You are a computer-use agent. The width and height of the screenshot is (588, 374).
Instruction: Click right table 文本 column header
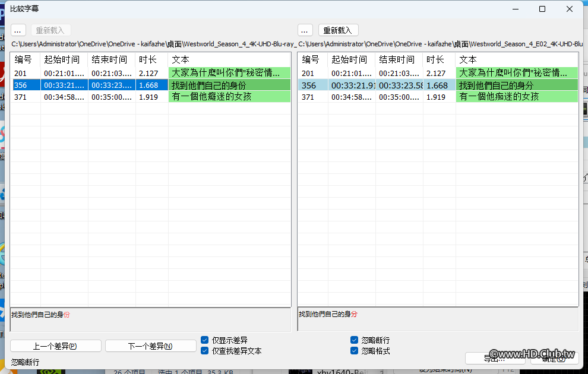[517, 59]
